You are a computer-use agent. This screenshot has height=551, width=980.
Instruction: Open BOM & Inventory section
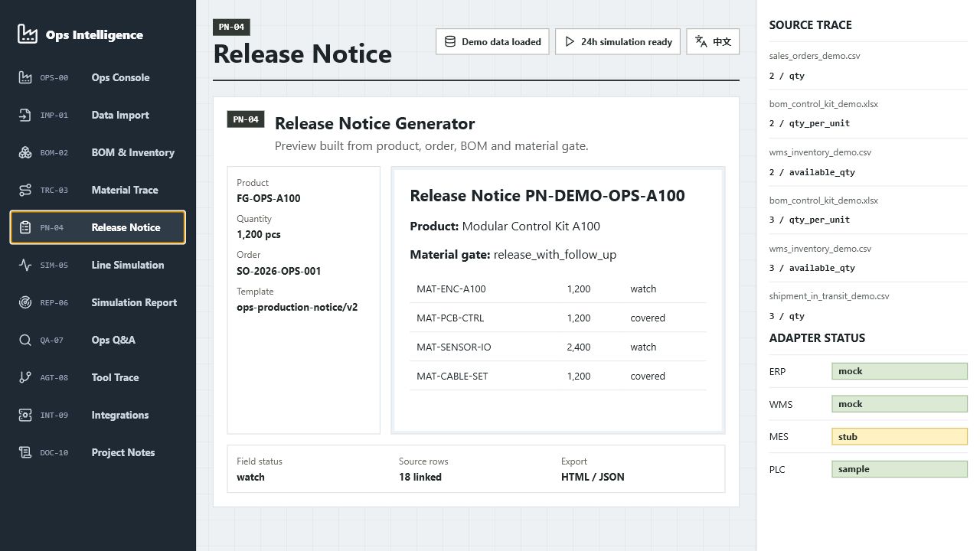98,152
